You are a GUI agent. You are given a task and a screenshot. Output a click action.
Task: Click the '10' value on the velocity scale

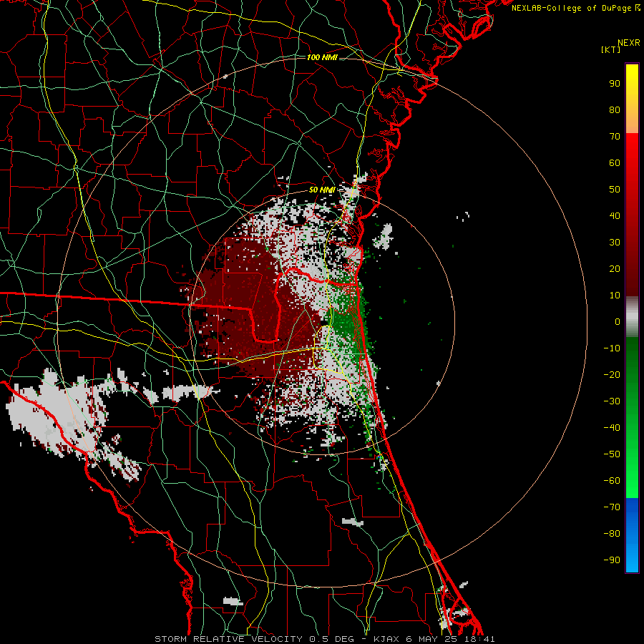pos(615,296)
